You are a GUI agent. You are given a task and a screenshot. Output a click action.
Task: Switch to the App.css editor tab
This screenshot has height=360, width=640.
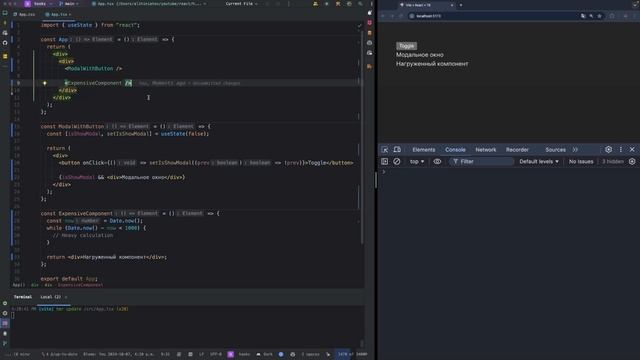tap(24, 14)
